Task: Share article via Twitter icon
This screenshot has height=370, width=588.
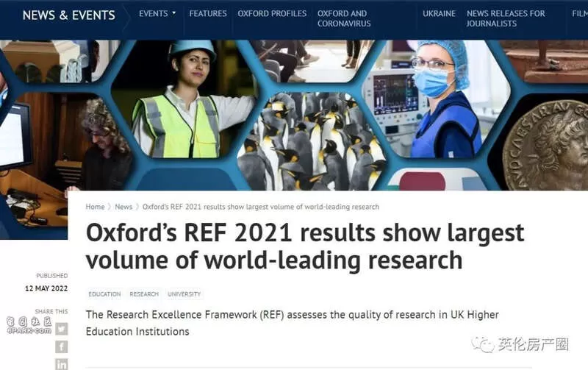Action: click(x=62, y=329)
